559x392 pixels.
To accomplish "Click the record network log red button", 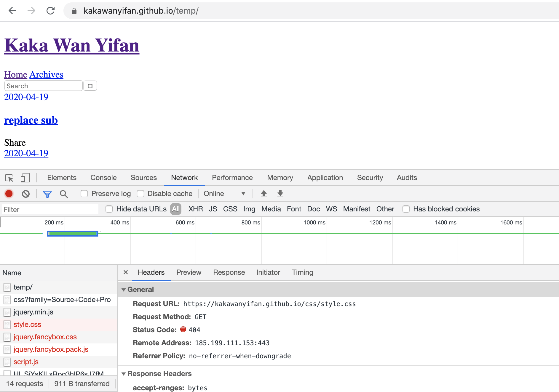I will 9,194.
